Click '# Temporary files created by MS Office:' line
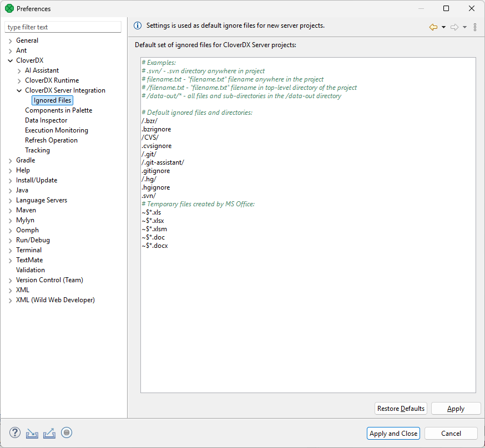Screen dimensions: 485x448 198,204
